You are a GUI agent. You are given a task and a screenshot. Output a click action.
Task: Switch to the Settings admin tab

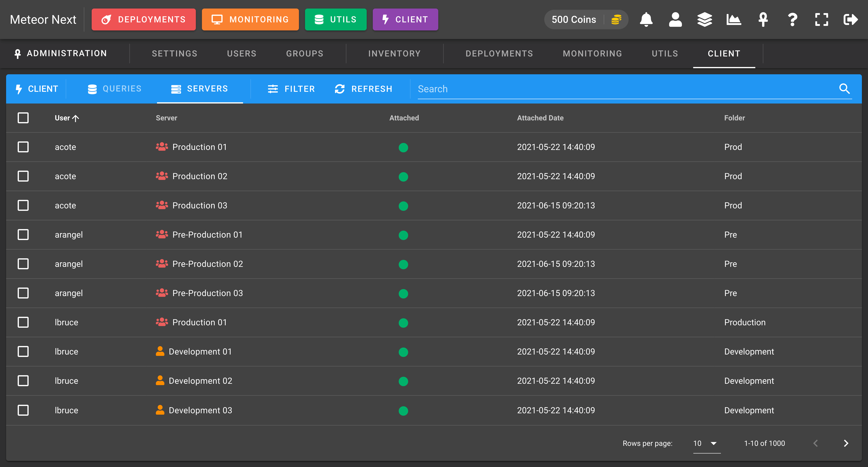click(175, 54)
